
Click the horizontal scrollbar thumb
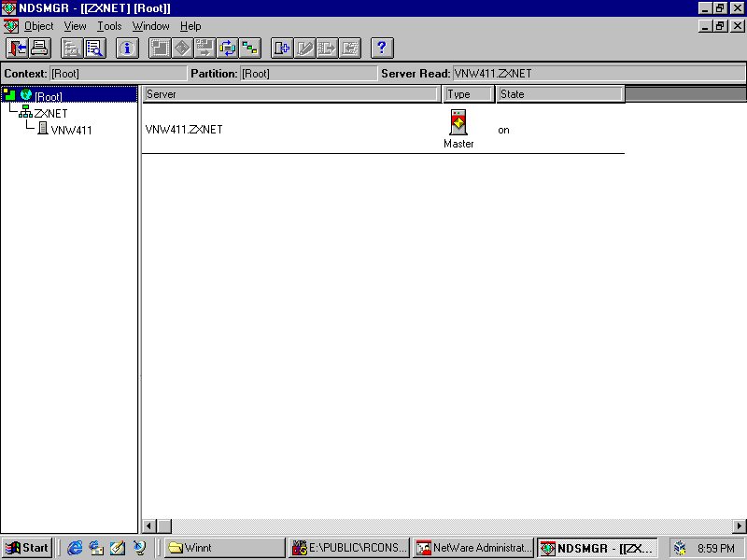point(164,526)
